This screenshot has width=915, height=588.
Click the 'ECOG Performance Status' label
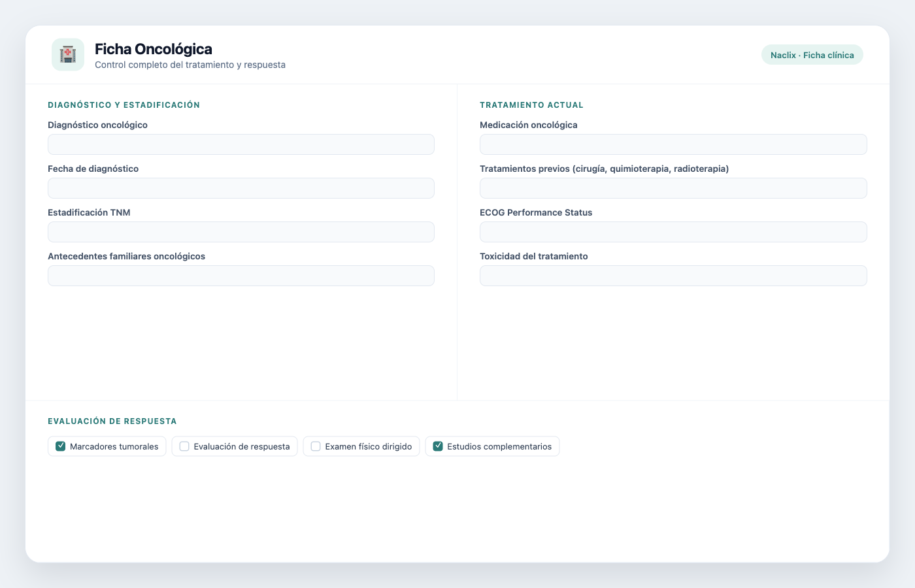coord(536,212)
